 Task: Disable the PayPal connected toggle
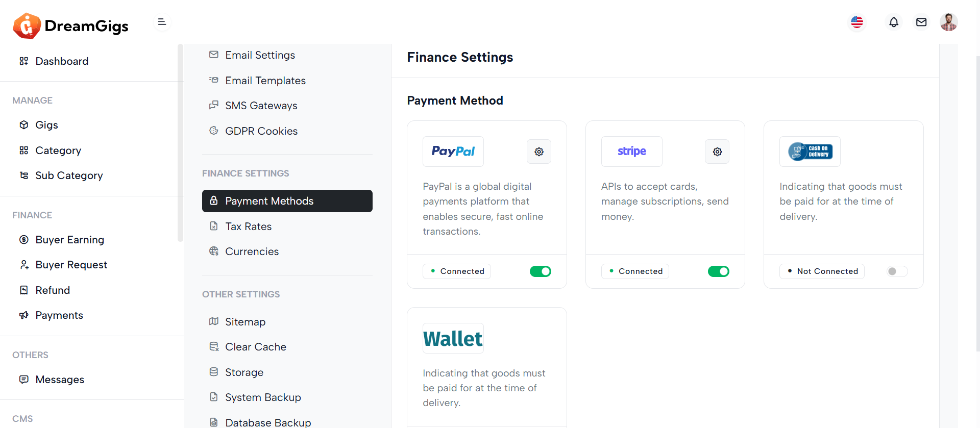541,271
